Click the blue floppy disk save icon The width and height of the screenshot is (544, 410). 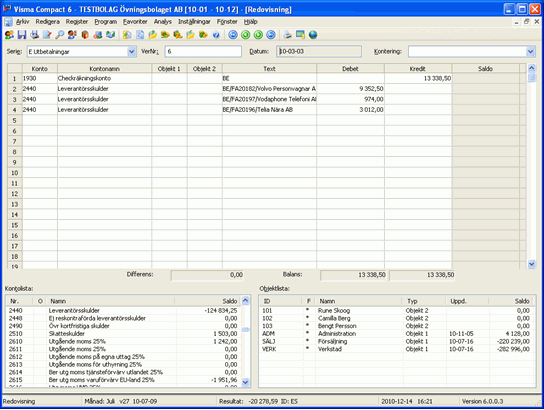click(22, 35)
